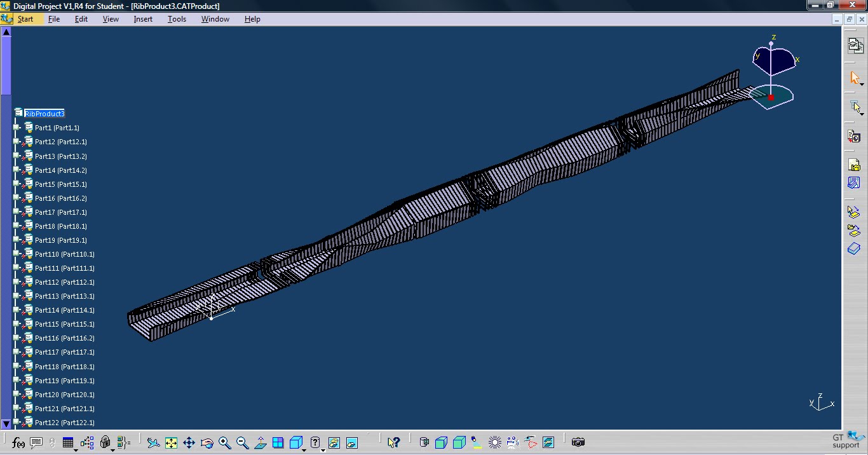Select Part115 (Part115.1) in tree
The image size is (868, 455).
tap(65, 324)
